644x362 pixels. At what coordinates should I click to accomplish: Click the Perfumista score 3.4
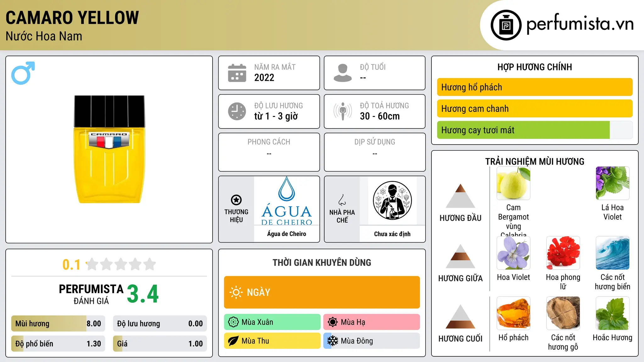(x=143, y=294)
